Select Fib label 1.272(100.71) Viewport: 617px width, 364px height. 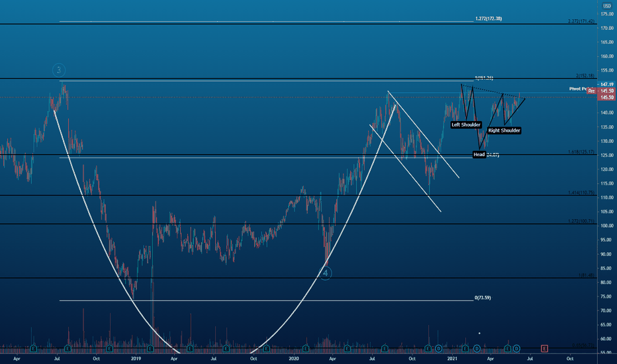tap(581, 221)
